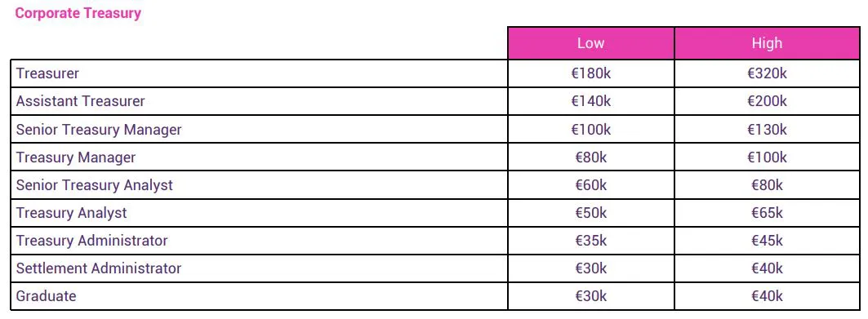Click the Treasury Administrator row label
Viewport: 868px width, 319px height.
tap(92, 241)
